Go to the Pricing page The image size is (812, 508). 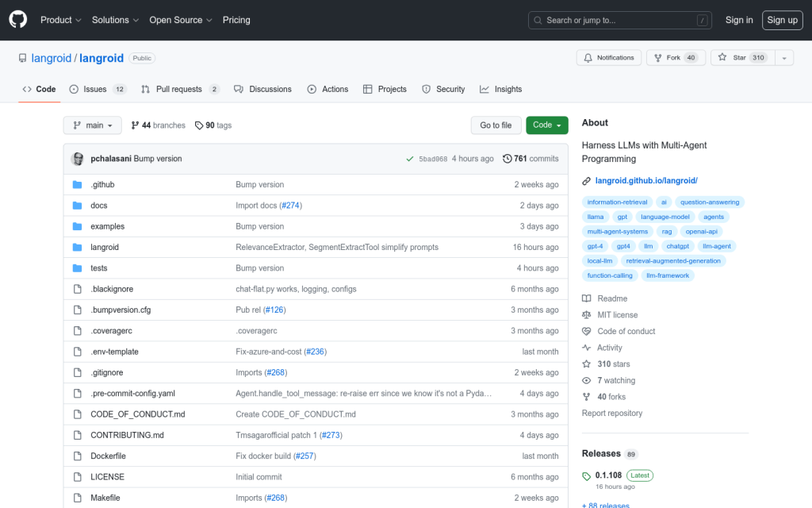(x=236, y=20)
